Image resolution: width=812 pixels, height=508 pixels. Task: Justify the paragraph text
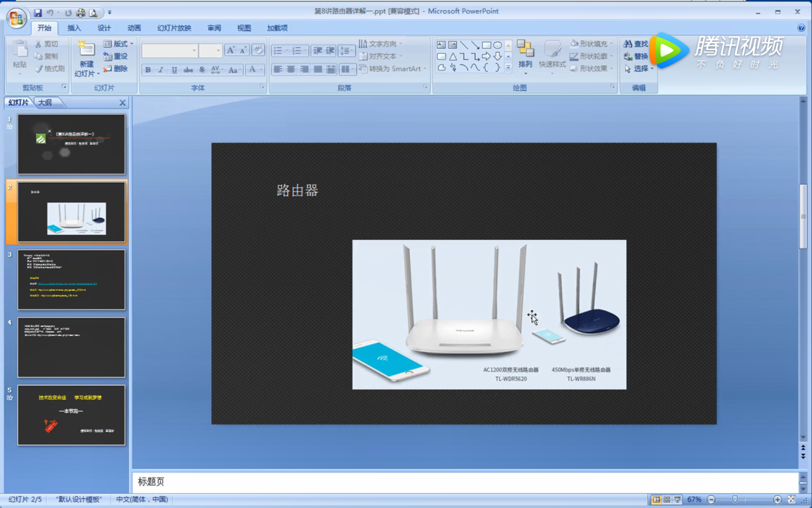(318, 69)
